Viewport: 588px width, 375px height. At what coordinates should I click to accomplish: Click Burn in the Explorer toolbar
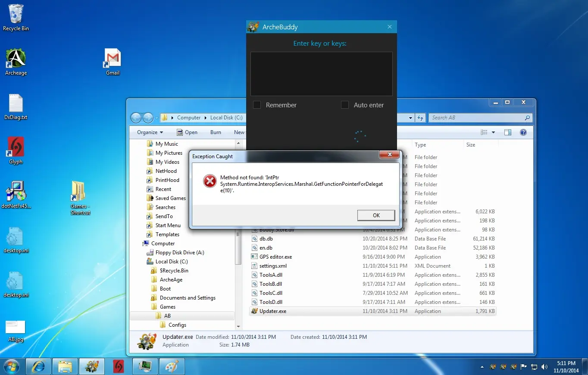[x=216, y=132]
